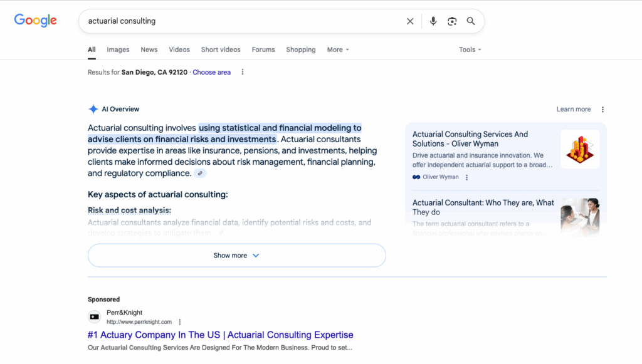Open #1 Actuary Company In The US ad link
This screenshot has height=364, width=642.
tap(220, 335)
